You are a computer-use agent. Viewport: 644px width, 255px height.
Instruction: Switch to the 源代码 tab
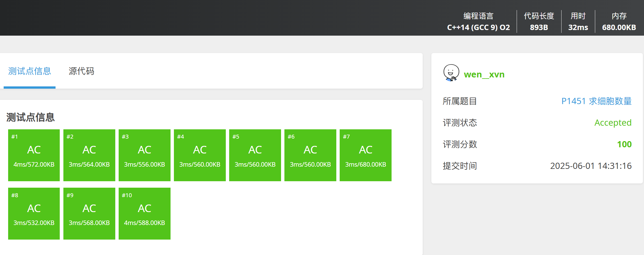pyautogui.click(x=81, y=71)
